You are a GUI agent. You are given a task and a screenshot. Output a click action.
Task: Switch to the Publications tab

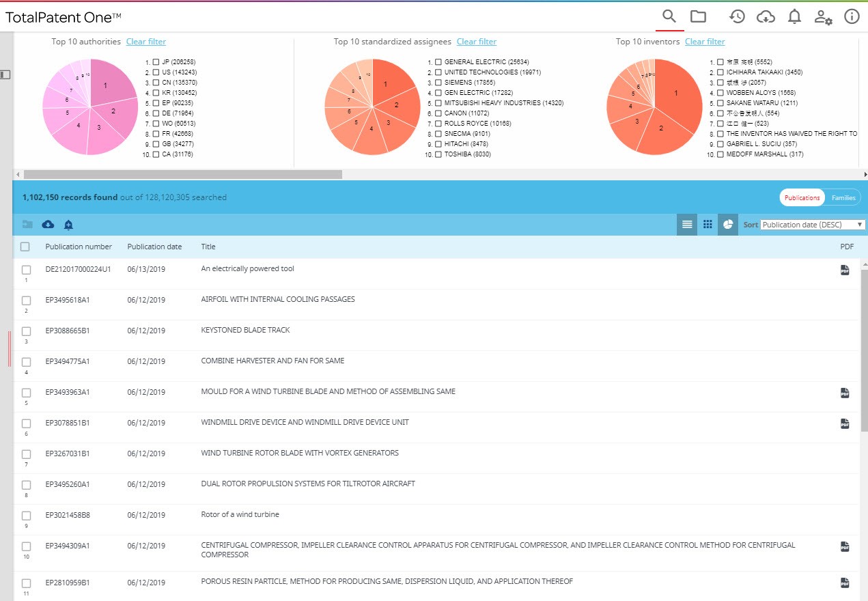click(x=802, y=198)
